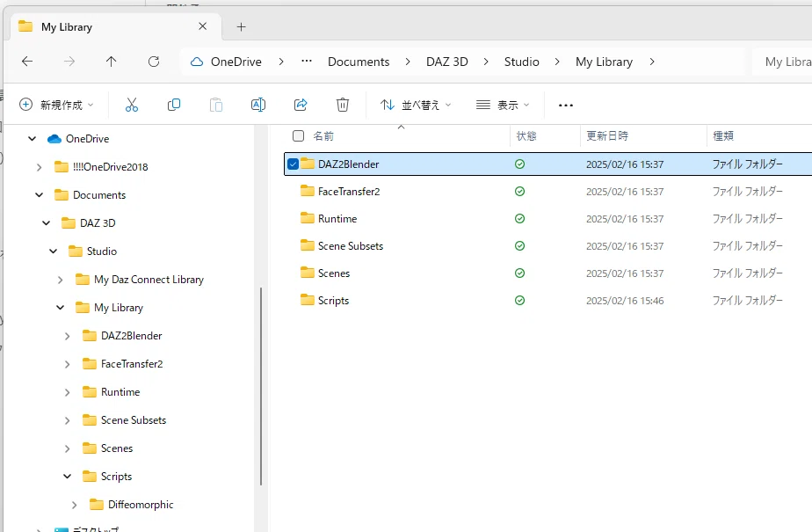The height and width of the screenshot is (532, 812).
Task: Click the sync status icon for Scripts
Action: point(519,301)
